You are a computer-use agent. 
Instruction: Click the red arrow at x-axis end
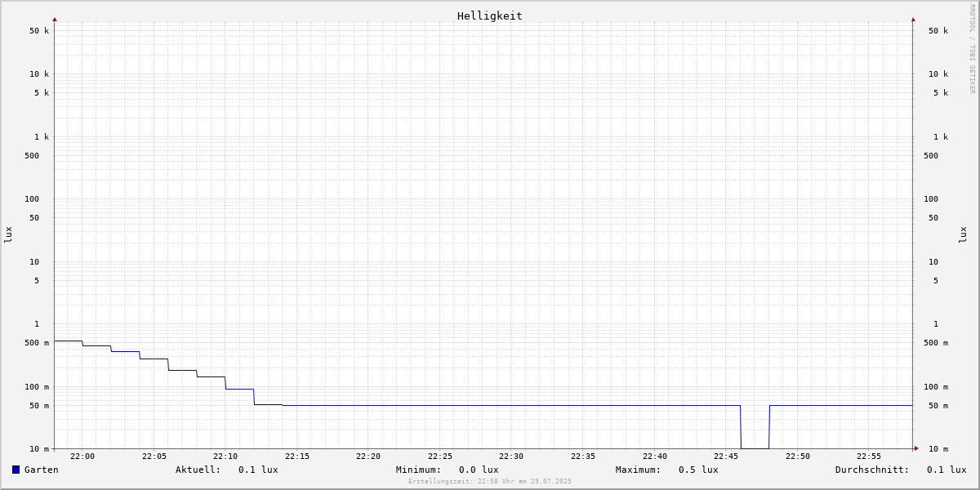click(916, 448)
